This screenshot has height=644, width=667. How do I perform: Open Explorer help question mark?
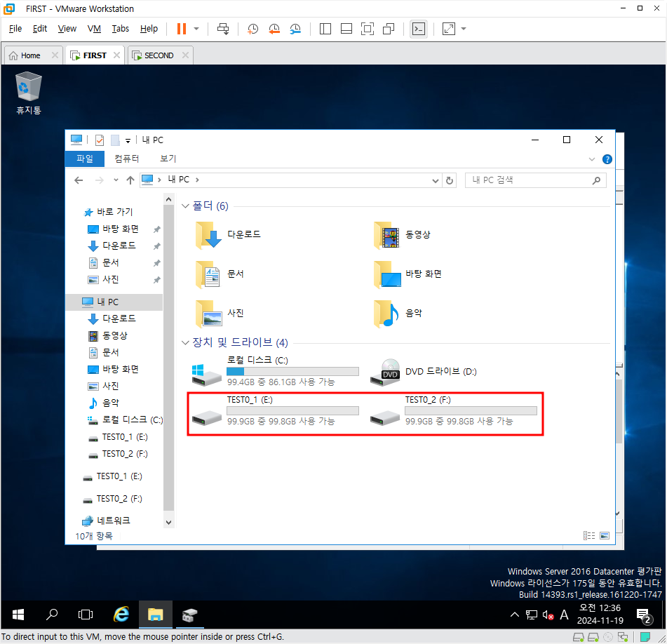click(x=607, y=159)
